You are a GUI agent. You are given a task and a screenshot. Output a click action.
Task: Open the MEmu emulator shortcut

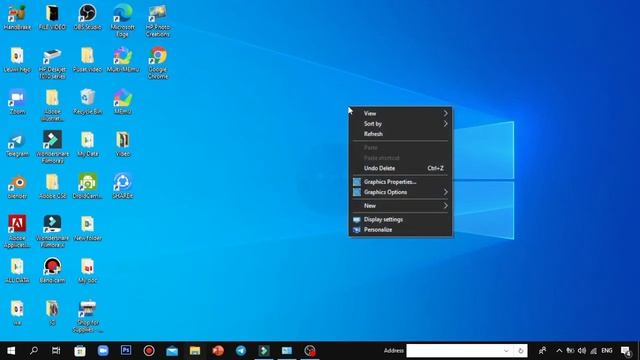point(122,102)
